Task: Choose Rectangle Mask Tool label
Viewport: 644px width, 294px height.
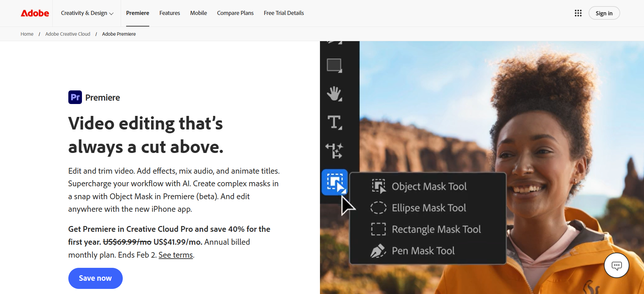Action: click(436, 229)
